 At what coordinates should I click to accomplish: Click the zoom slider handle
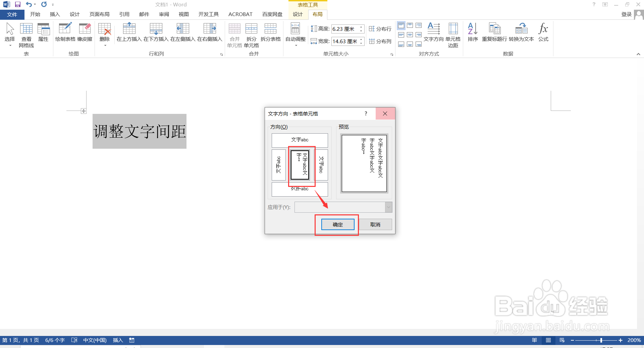[601, 340]
